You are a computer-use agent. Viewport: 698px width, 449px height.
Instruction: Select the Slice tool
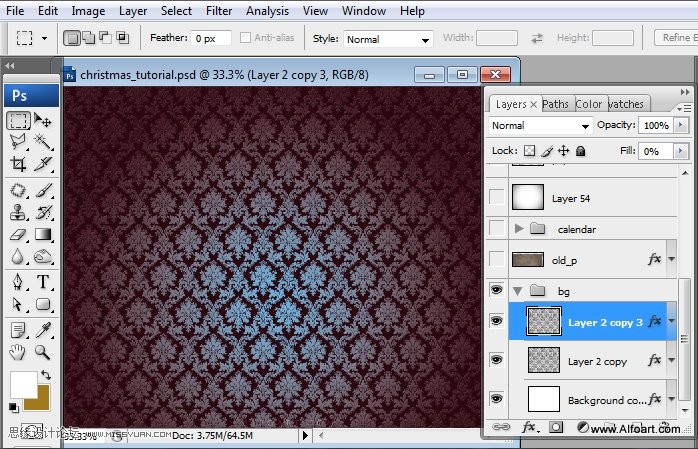coord(43,164)
